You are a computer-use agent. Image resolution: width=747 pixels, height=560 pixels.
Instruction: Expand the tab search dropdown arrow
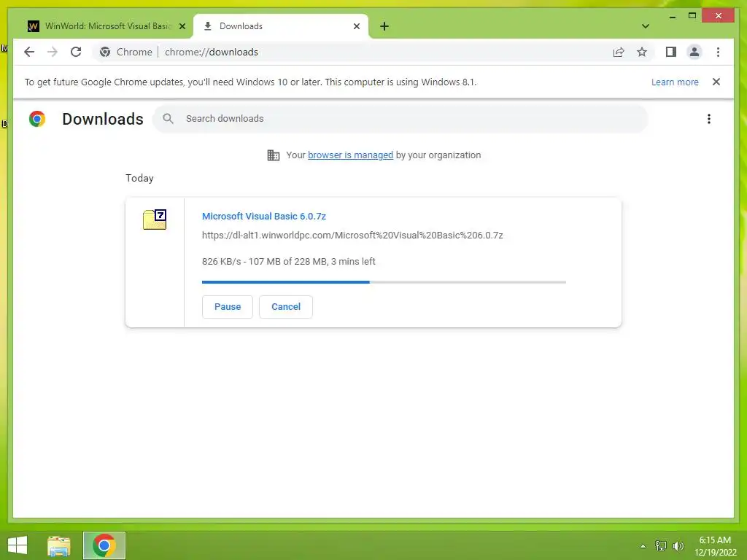point(646,26)
